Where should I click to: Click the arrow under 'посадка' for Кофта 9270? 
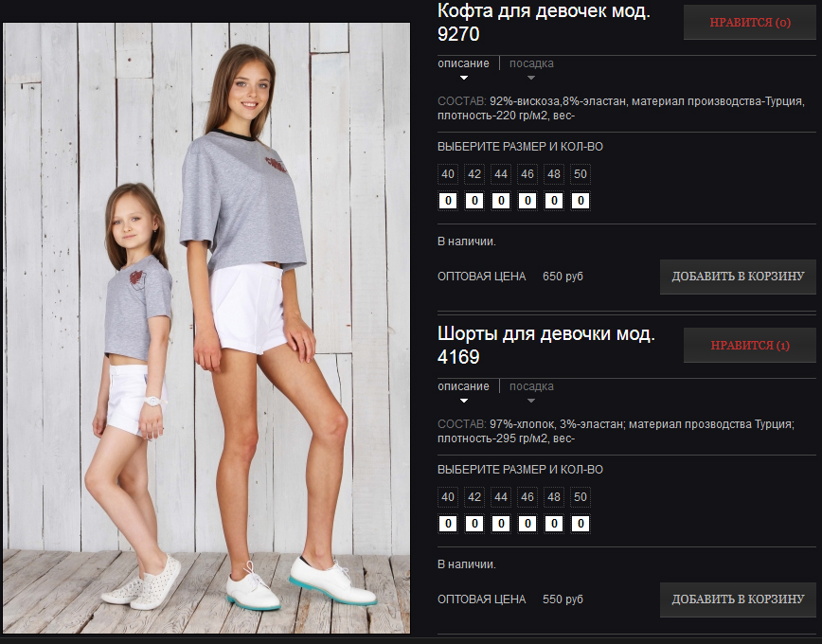531,78
